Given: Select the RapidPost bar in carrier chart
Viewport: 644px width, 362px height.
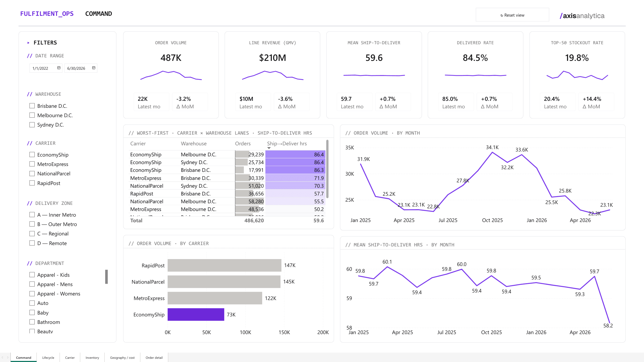Looking at the screenshot, I should (225, 265).
